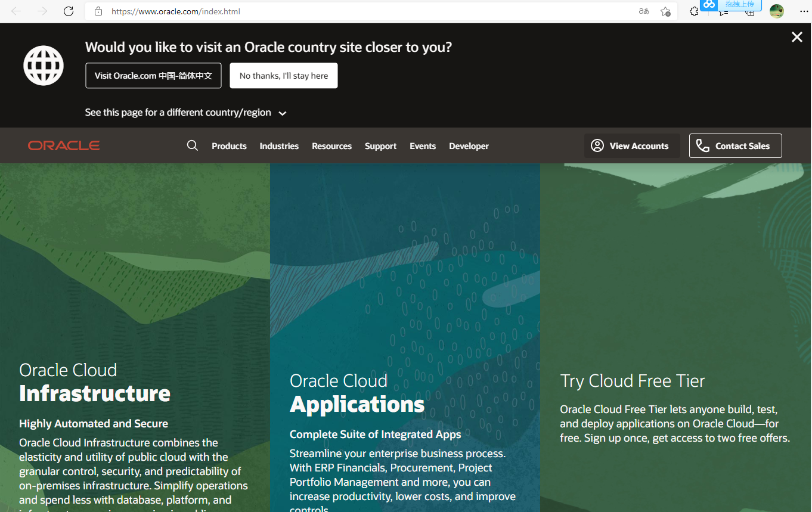Open the Oracle site search magnifier
Image resolution: width=812 pixels, height=512 pixels.
(192, 145)
